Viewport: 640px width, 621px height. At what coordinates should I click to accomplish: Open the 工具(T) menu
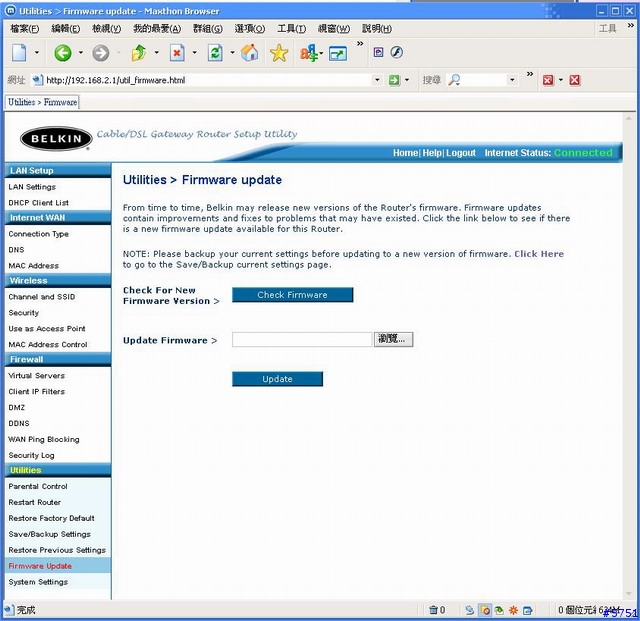click(x=291, y=29)
